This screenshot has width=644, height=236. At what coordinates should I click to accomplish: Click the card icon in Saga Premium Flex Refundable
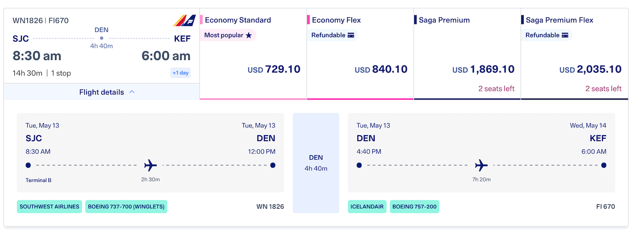pos(565,35)
